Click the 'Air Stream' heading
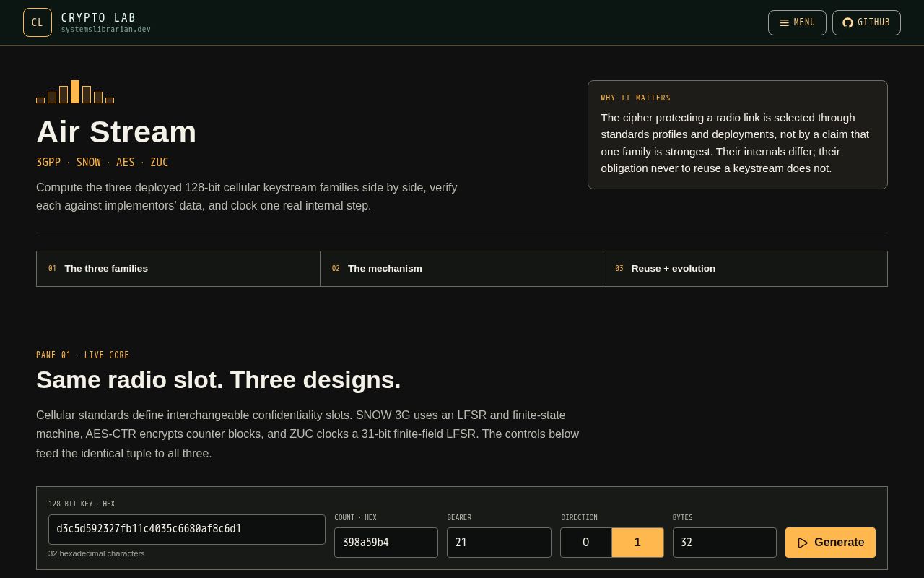 click(x=116, y=132)
